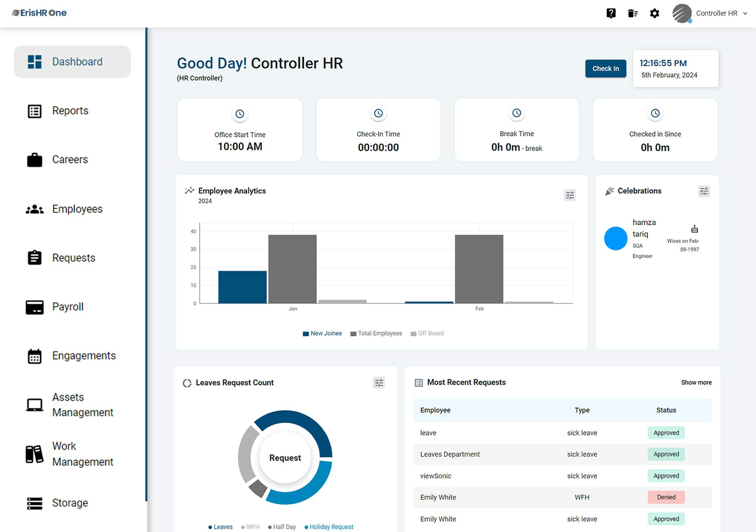Image resolution: width=756 pixels, height=532 pixels.
Task: Click Show more in Recent Requests
Action: [x=696, y=382]
